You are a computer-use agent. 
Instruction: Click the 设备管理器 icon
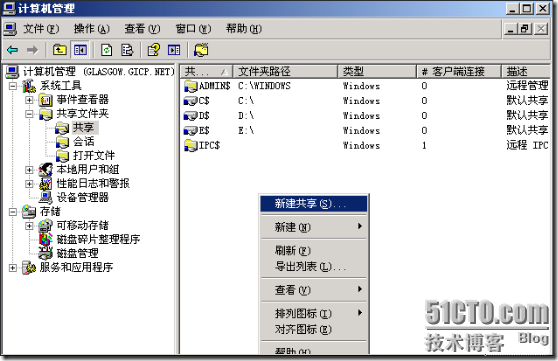click(46, 197)
